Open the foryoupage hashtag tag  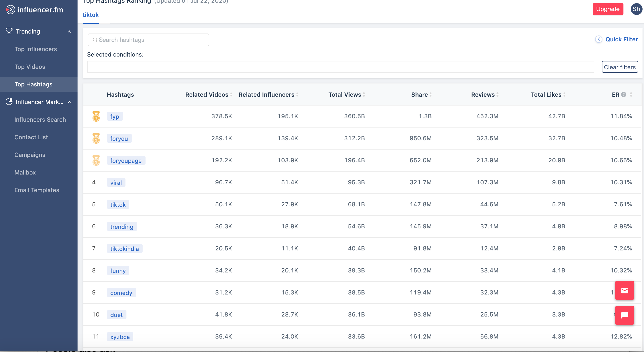[126, 160]
